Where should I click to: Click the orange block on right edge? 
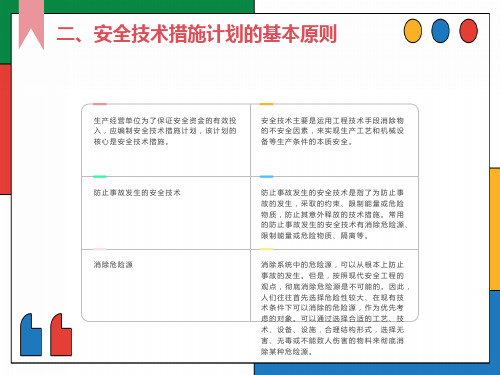[495, 229]
